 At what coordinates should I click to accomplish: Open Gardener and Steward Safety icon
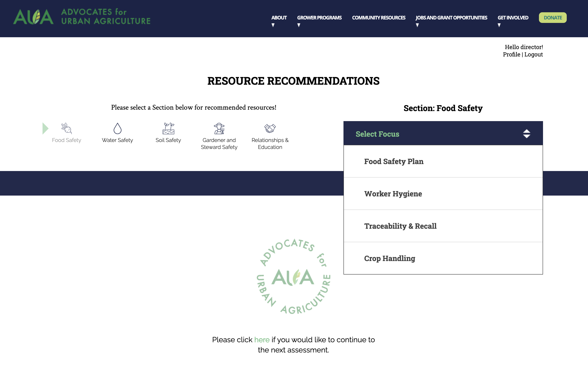point(219,128)
